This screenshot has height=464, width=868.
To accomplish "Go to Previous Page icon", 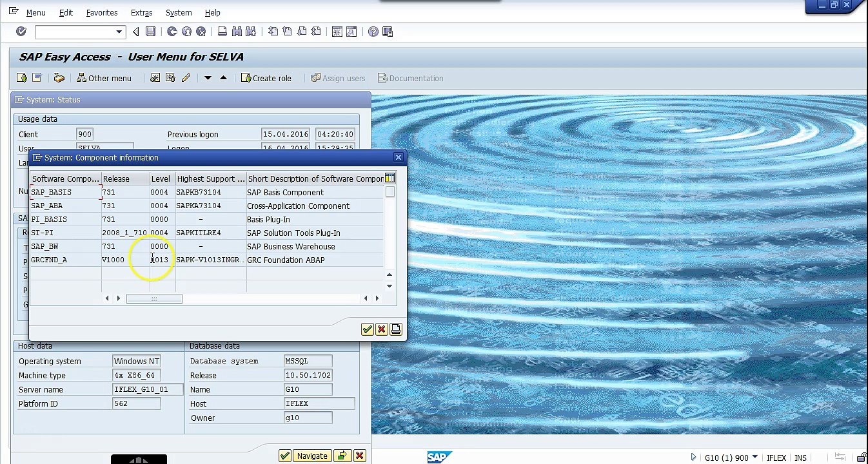I will (287, 32).
